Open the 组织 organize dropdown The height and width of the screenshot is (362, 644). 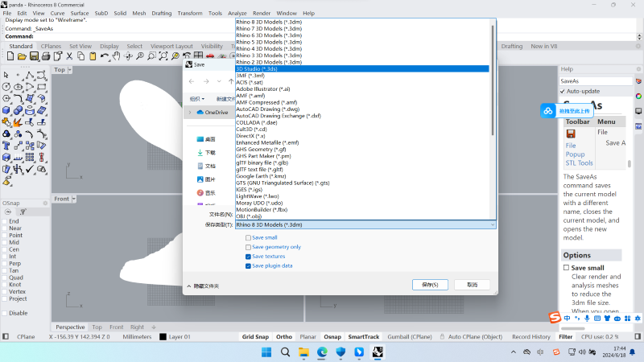[196, 99]
